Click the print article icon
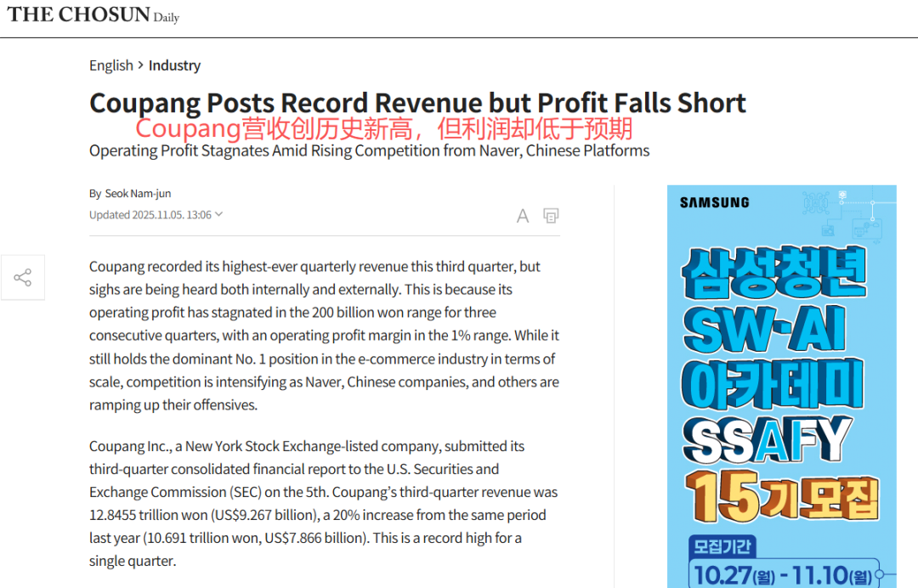The height and width of the screenshot is (588, 918). pos(551,216)
